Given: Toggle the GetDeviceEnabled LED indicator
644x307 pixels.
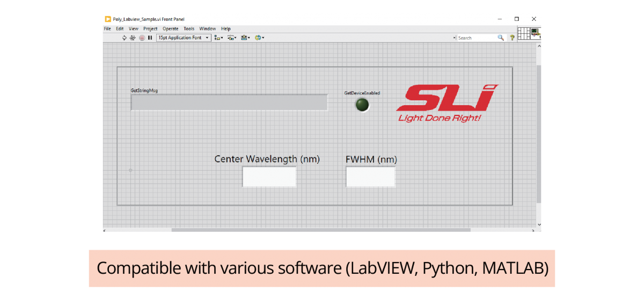Looking at the screenshot, I should tap(363, 105).
